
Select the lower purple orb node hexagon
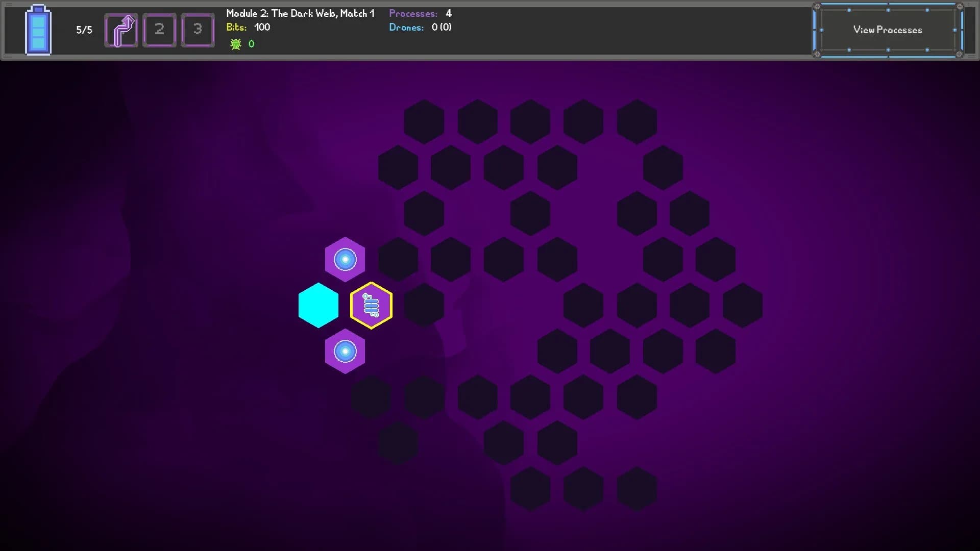point(345,351)
